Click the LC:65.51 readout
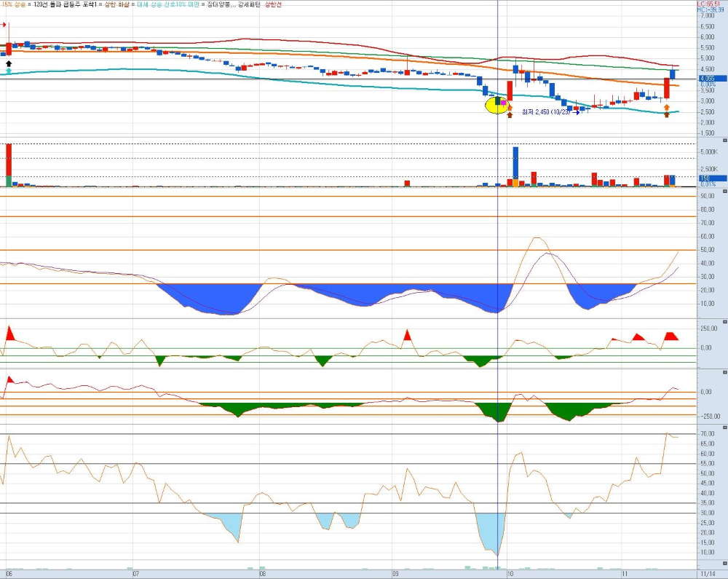Screen dimensions: 728x579 (708, 4)
